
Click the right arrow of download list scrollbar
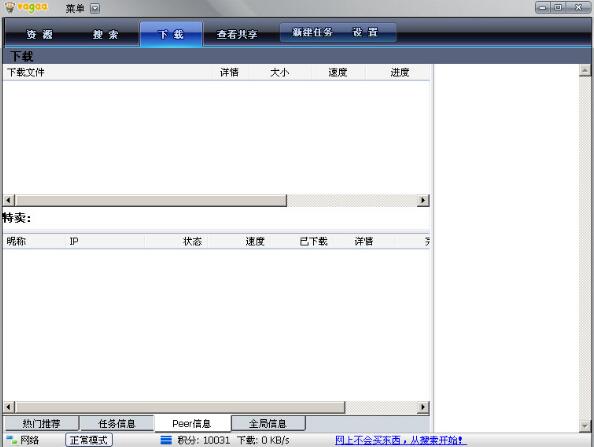click(423, 200)
